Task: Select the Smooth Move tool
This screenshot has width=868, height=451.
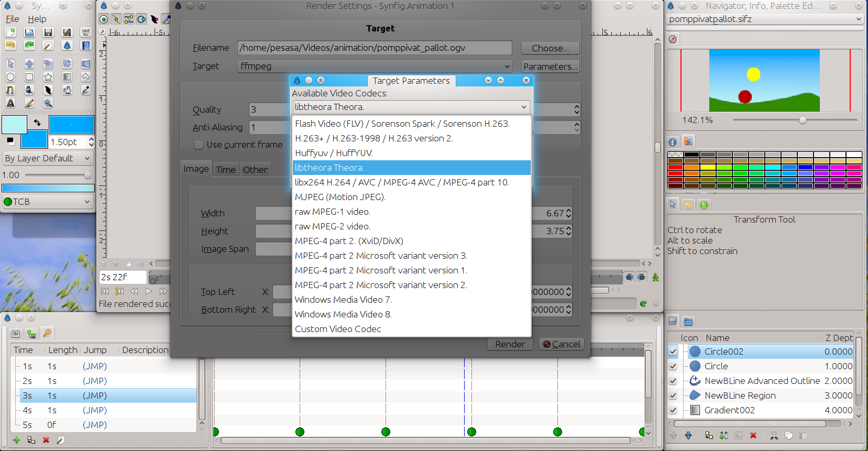Action: [x=29, y=64]
